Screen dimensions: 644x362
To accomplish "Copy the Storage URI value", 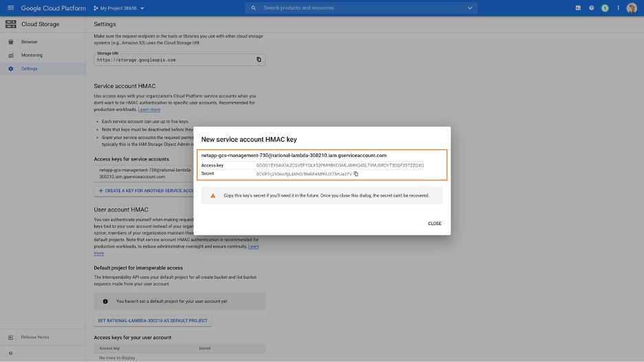I will [x=259, y=60].
